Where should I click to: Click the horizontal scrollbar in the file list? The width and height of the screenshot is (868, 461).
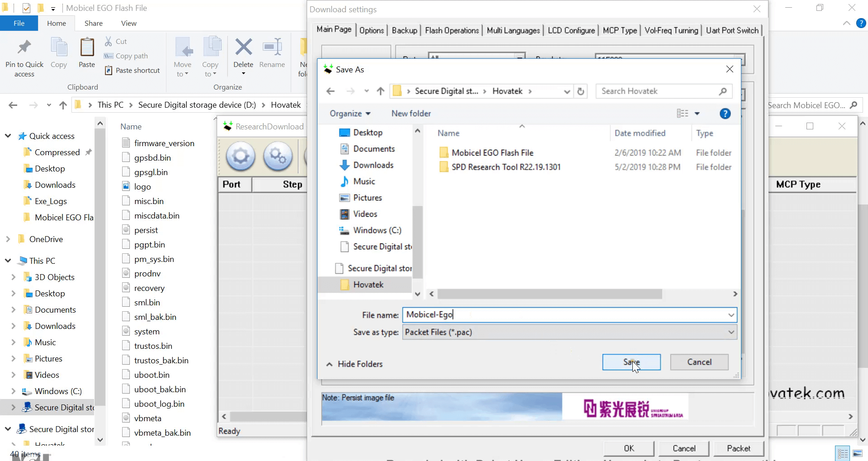[x=550, y=294]
